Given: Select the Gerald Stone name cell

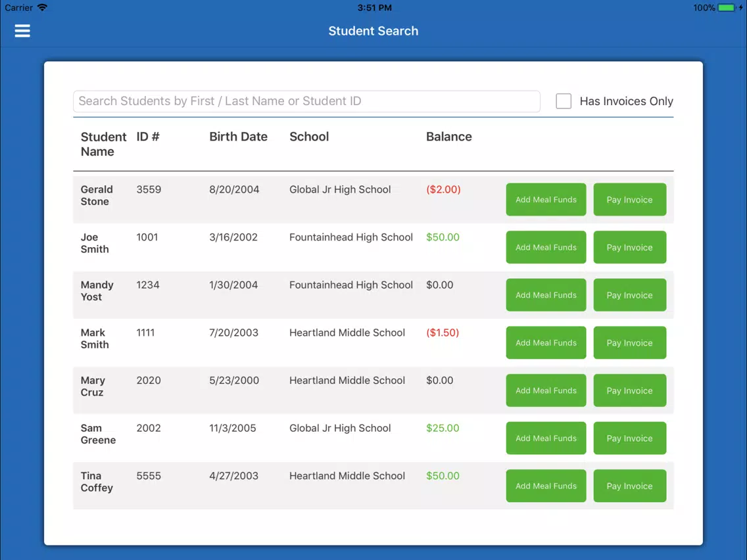Looking at the screenshot, I should coord(97,195).
